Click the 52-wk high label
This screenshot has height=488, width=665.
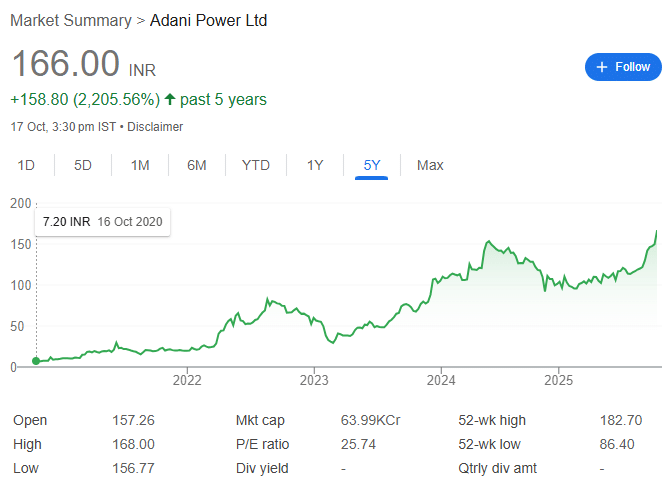491,420
